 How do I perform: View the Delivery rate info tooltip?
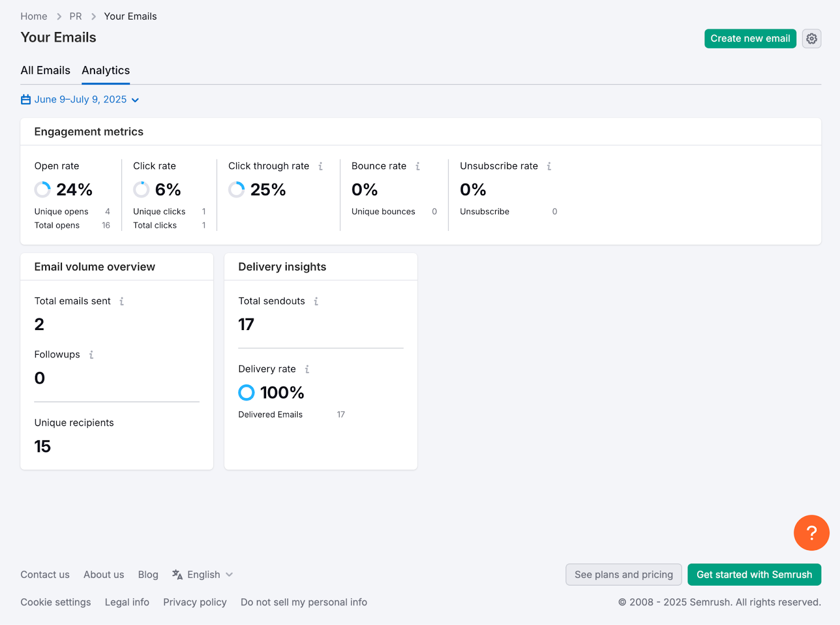[x=306, y=369]
